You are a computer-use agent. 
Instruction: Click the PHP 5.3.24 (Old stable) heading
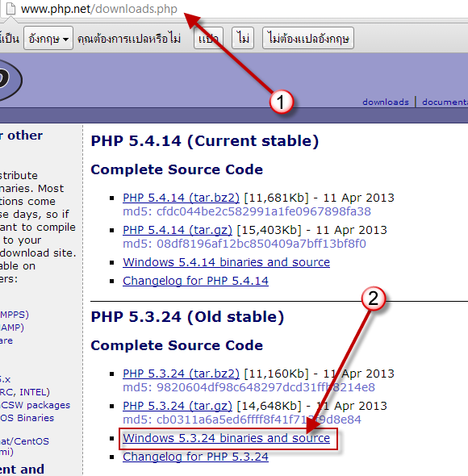click(187, 317)
